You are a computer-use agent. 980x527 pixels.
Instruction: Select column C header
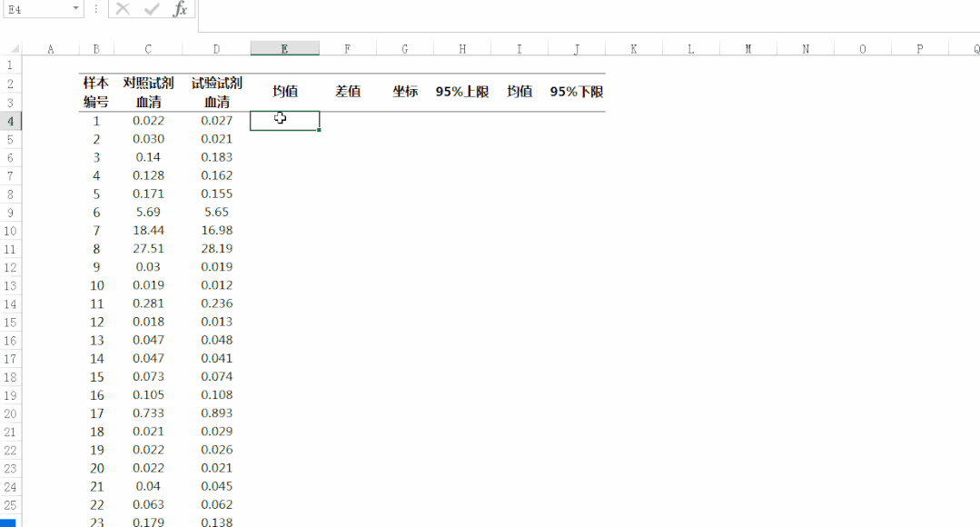[x=148, y=49]
